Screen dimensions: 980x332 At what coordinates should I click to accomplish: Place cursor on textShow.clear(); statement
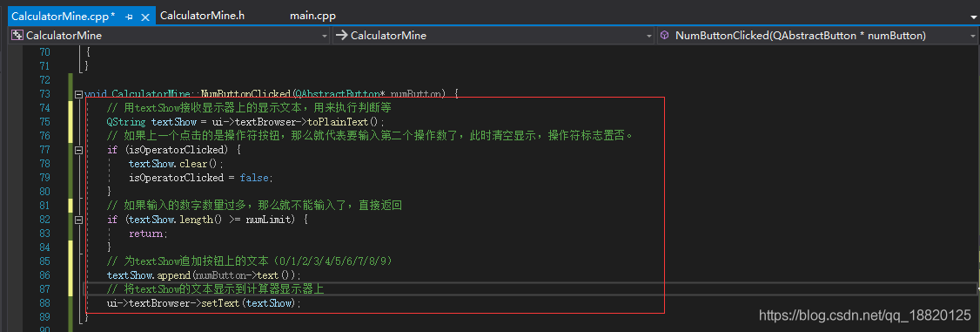pyautogui.click(x=176, y=164)
